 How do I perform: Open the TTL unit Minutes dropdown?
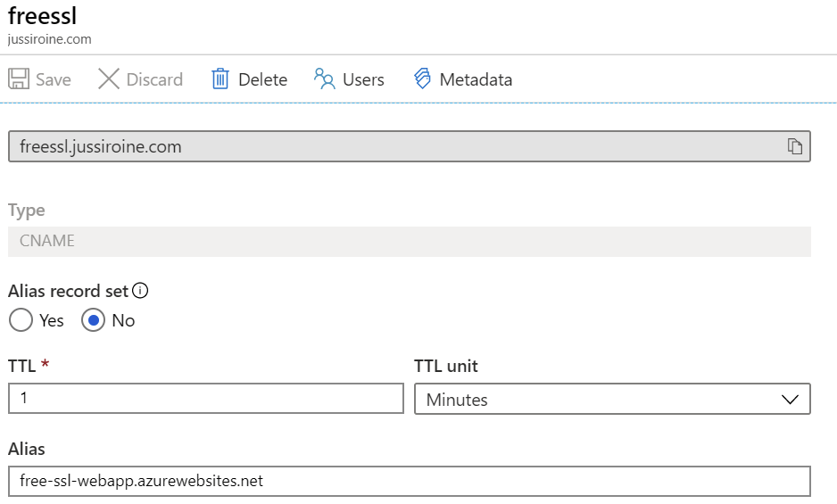tap(612, 399)
